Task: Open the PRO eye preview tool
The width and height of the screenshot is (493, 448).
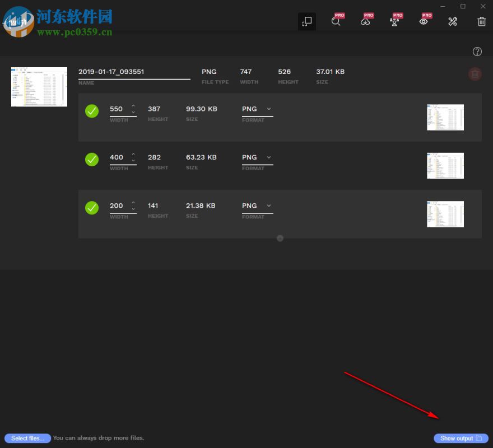Action: coord(424,21)
